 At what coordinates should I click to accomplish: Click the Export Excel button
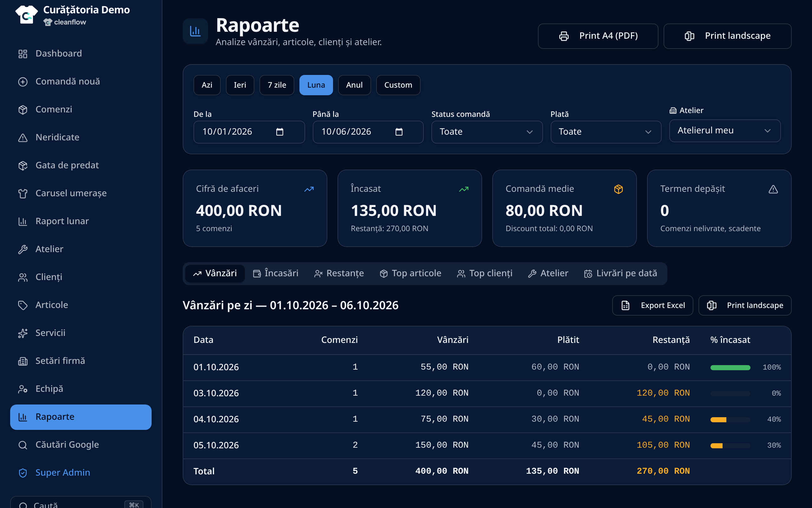click(x=653, y=305)
